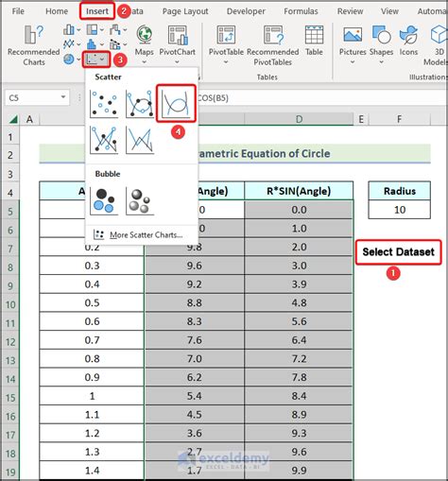Image resolution: width=448 pixels, height=481 pixels.
Task: Select row 10 header
Action: pyautogui.click(x=10, y=304)
